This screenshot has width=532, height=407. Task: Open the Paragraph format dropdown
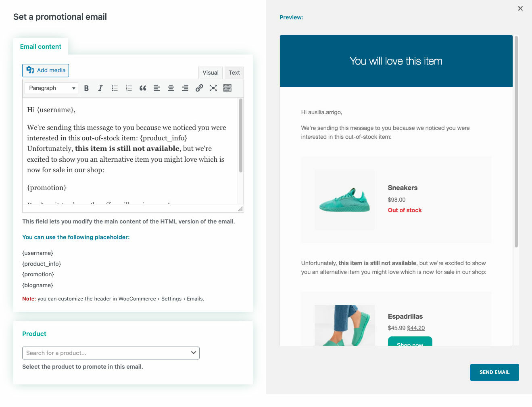pyautogui.click(x=51, y=88)
